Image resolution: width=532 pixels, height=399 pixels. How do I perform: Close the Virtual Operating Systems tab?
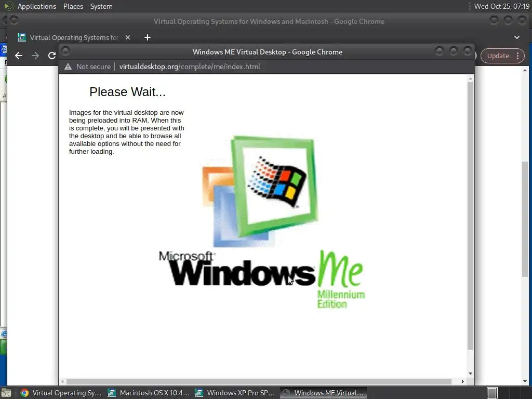coord(128,37)
